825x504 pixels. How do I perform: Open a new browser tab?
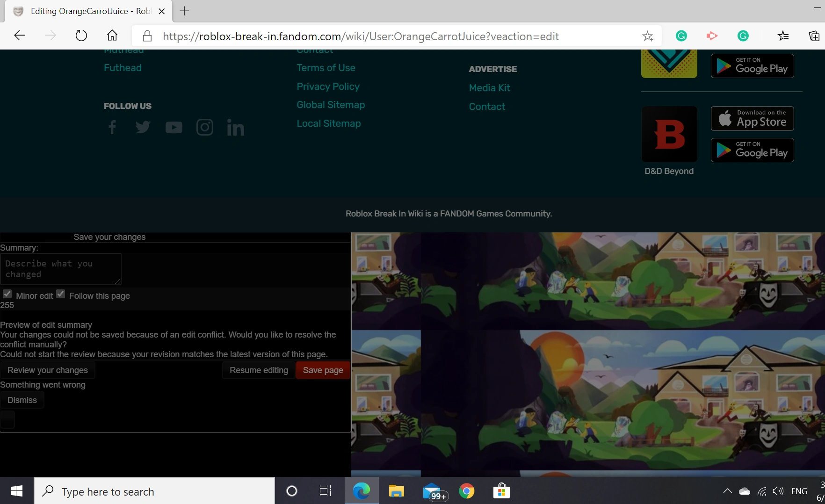click(x=185, y=11)
